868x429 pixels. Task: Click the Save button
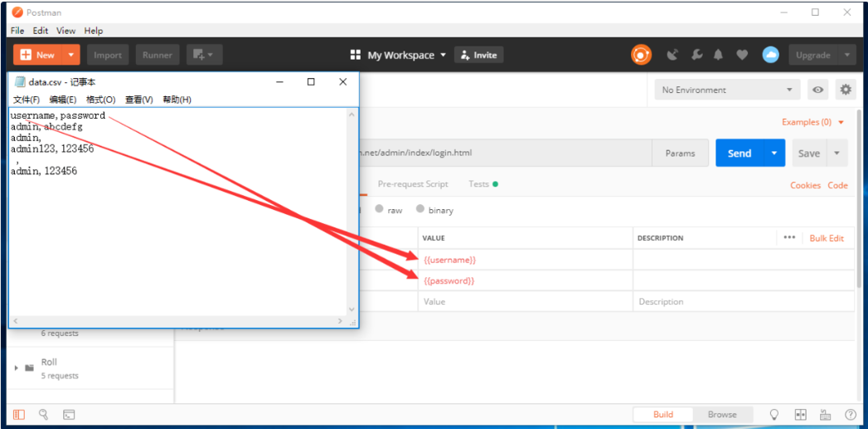tap(809, 153)
